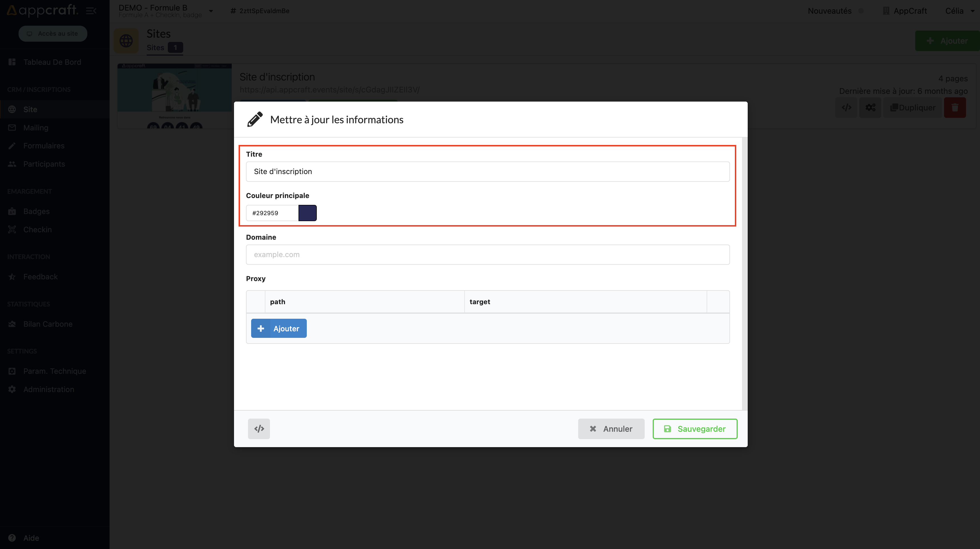980x549 pixels.
Task: Click the dark blue color swatch
Action: [307, 213]
